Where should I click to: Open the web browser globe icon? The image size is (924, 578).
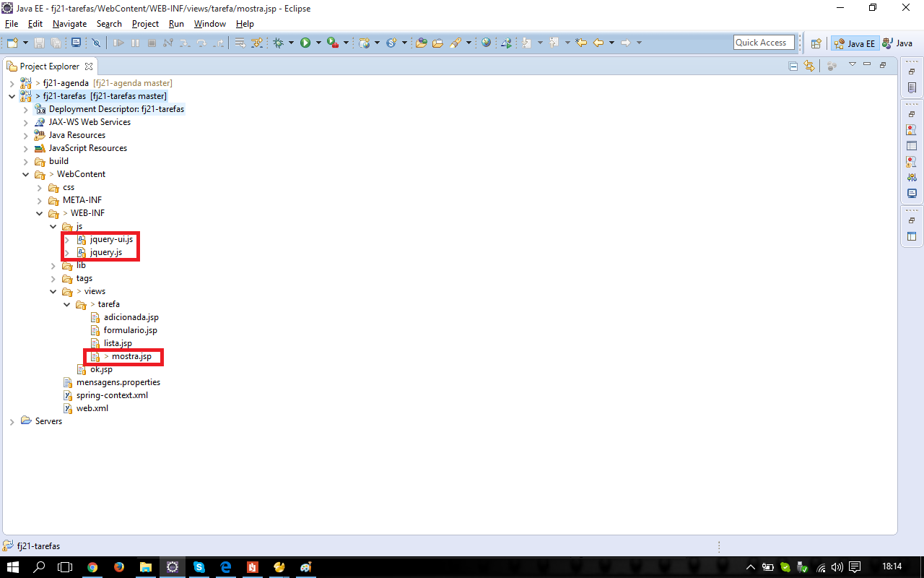486,43
